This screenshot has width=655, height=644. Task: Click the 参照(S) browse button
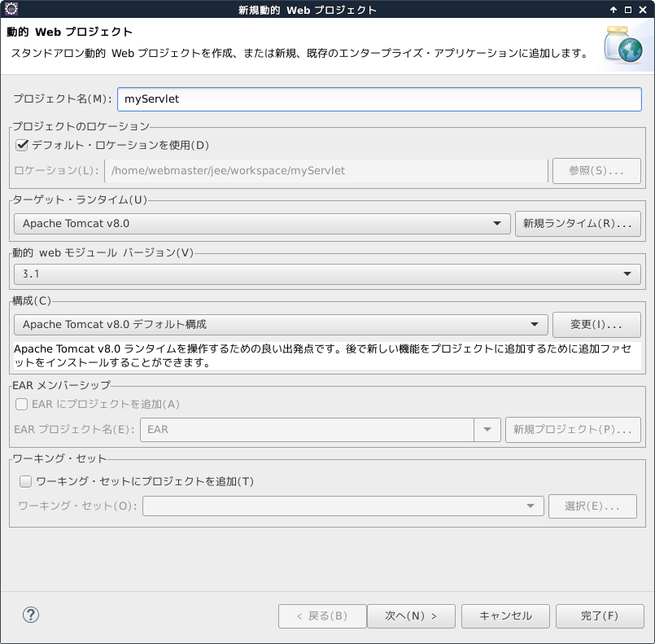(x=596, y=170)
